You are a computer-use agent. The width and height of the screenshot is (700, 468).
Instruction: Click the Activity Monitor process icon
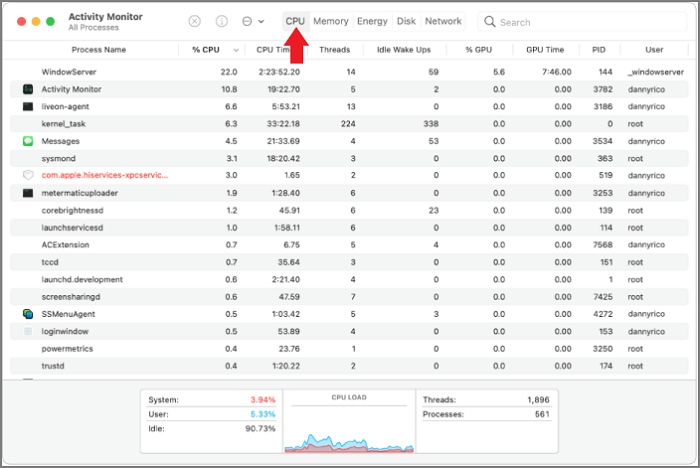tap(28, 89)
